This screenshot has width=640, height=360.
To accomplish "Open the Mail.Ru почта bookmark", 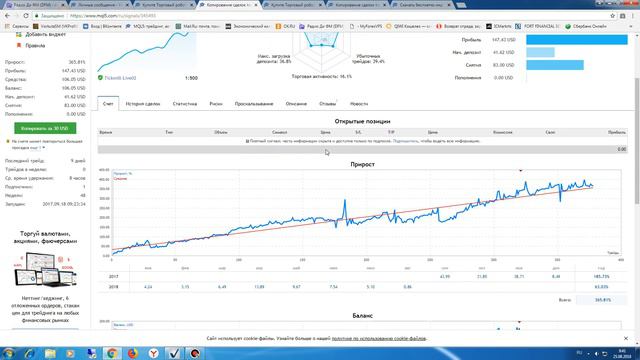I will click(198, 26).
